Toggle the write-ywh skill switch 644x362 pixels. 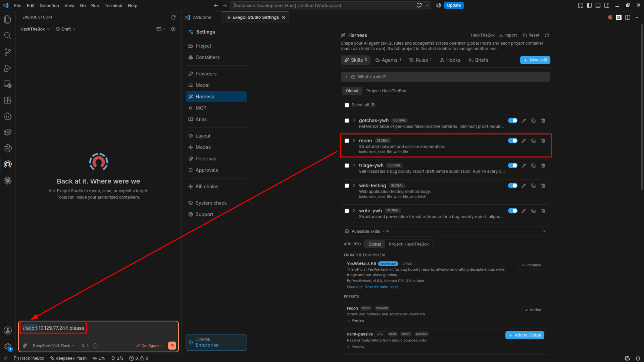(x=512, y=211)
